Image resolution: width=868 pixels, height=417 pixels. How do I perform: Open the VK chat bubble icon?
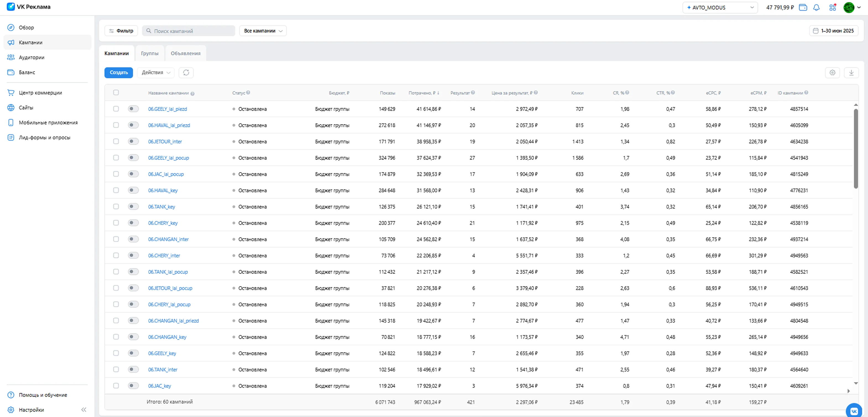(854, 411)
